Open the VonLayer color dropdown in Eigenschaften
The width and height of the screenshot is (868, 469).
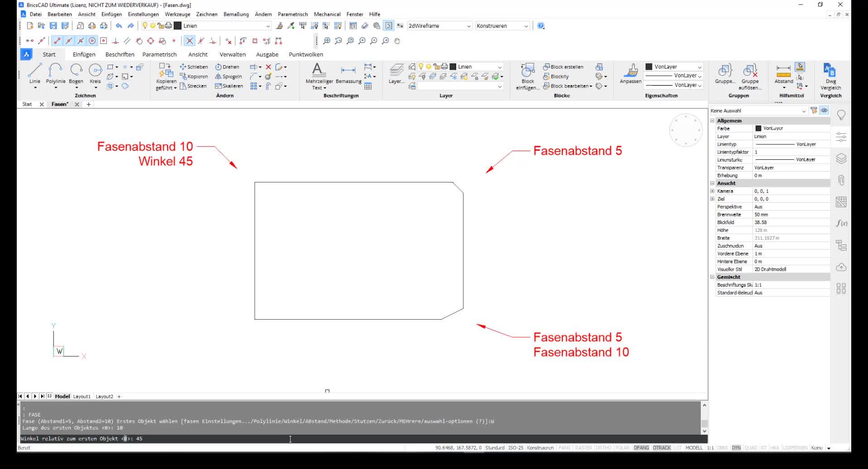[674, 67]
